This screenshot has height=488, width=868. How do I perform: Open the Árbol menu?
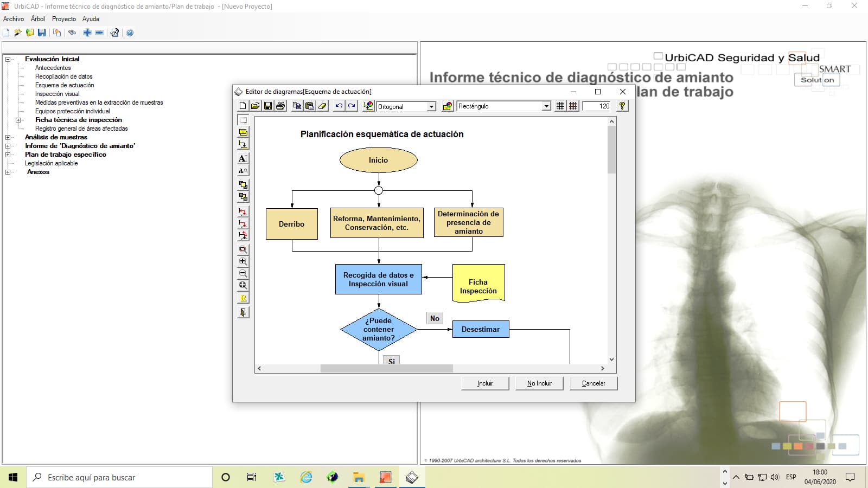click(x=37, y=19)
